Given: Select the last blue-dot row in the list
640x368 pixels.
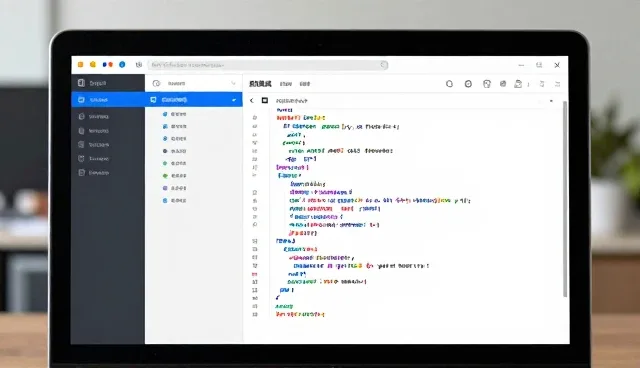Looking at the screenshot, I should [193, 200].
